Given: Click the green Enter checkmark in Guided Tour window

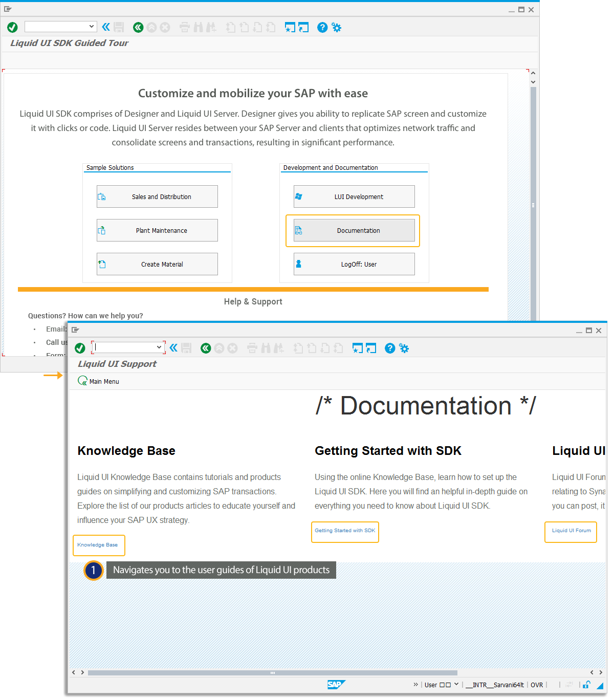Looking at the screenshot, I should [12, 27].
